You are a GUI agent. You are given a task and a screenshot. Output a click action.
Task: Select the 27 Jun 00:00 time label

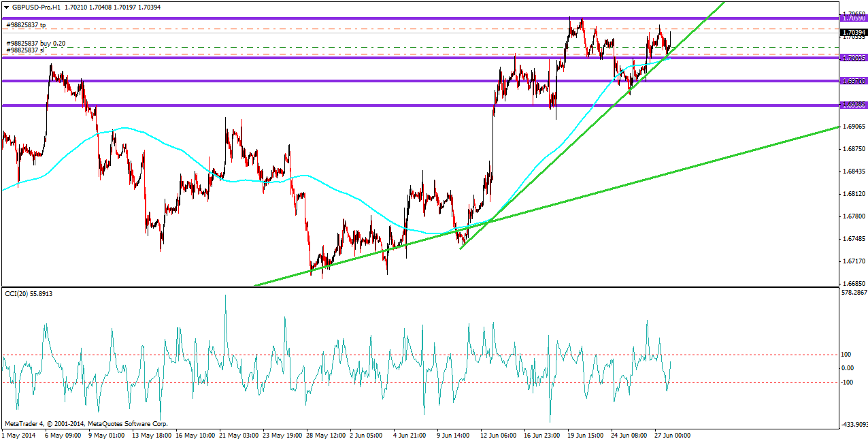click(672, 434)
